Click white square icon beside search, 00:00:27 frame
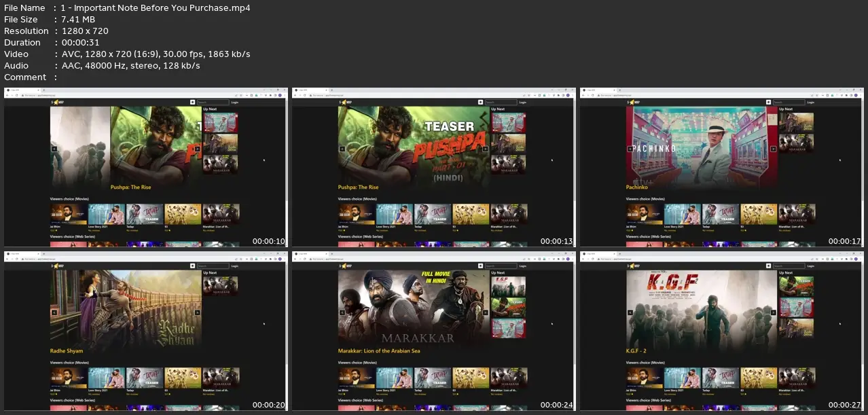Image resolution: width=868 pixels, height=415 pixels. pyautogui.click(x=768, y=266)
